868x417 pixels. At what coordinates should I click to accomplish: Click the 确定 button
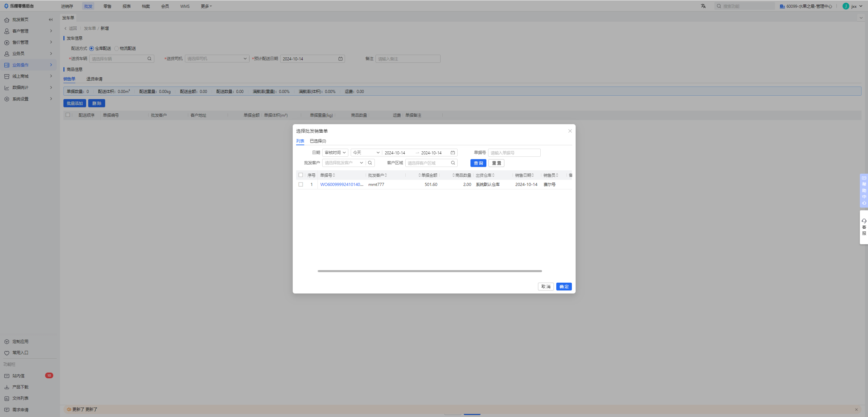click(564, 287)
